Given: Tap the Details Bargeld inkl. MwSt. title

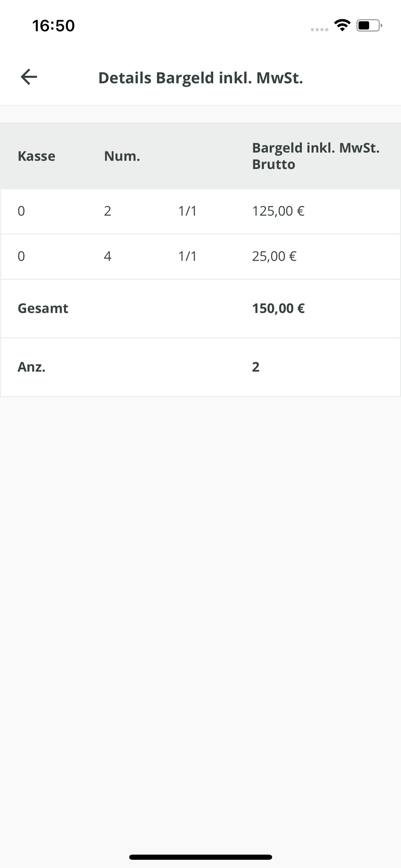Looking at the screenshot, I should pos(200,78).
